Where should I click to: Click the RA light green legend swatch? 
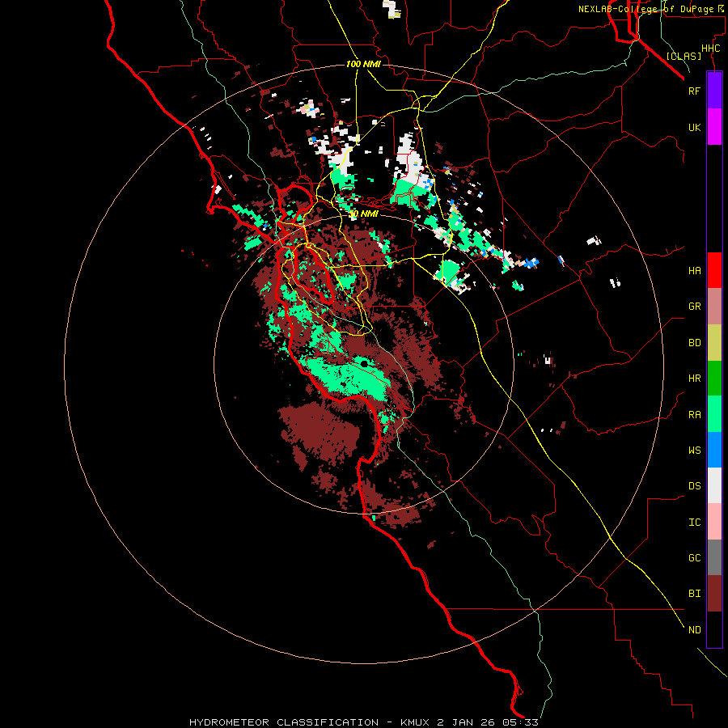714,414
